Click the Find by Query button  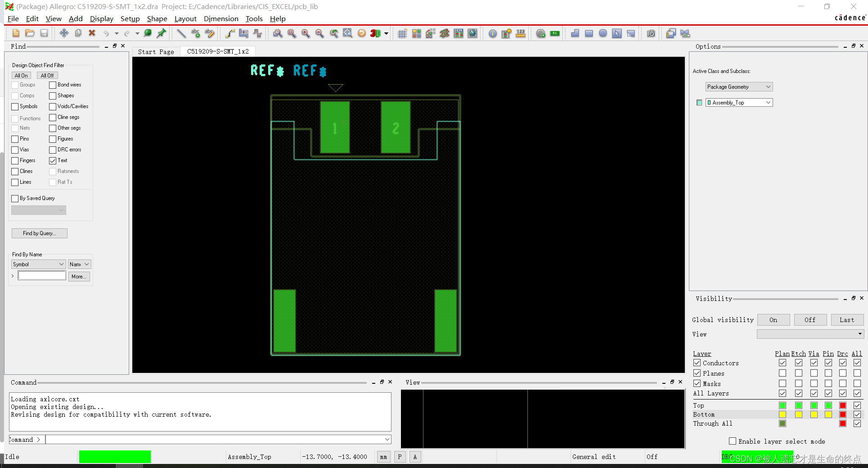[39, 233]
